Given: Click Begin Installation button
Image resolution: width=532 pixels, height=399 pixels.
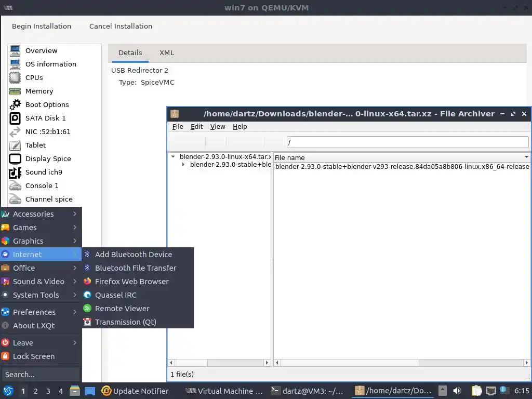Looking at the screenshot, I should [42, 26].
